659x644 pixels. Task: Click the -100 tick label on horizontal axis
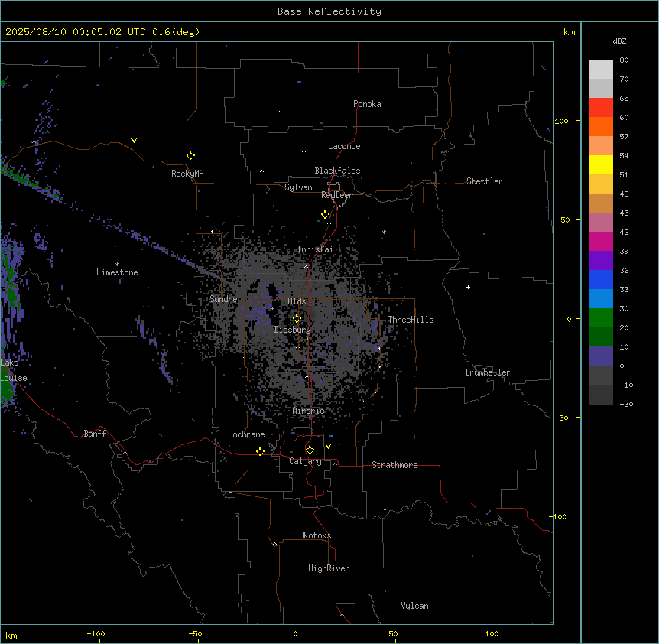(96, 633)
